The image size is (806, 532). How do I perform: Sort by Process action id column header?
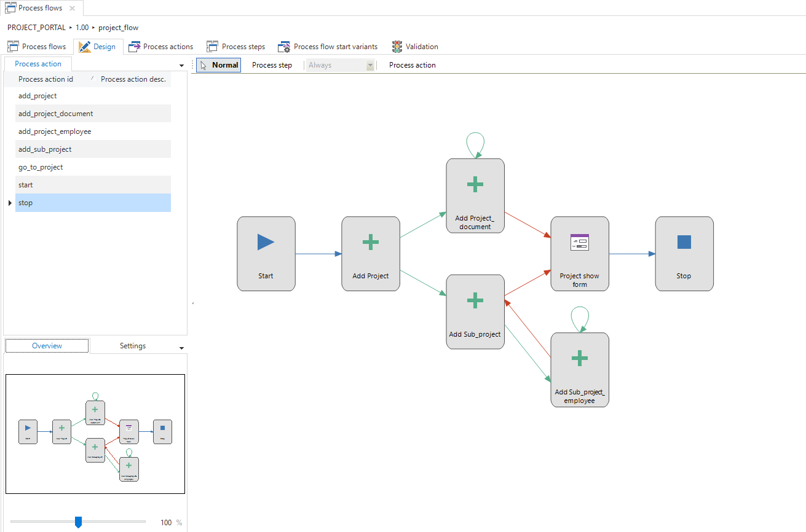point(46,79)
